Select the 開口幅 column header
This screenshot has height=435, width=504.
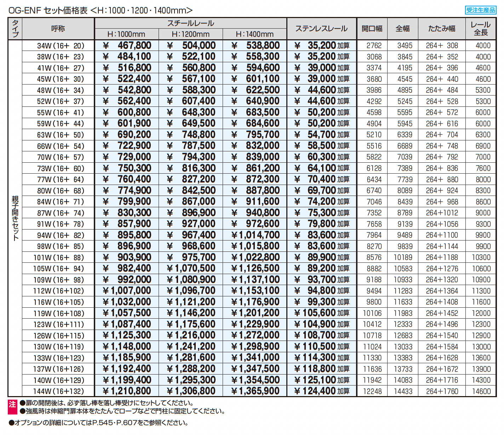pyautogui.click(x=372, y=29)
